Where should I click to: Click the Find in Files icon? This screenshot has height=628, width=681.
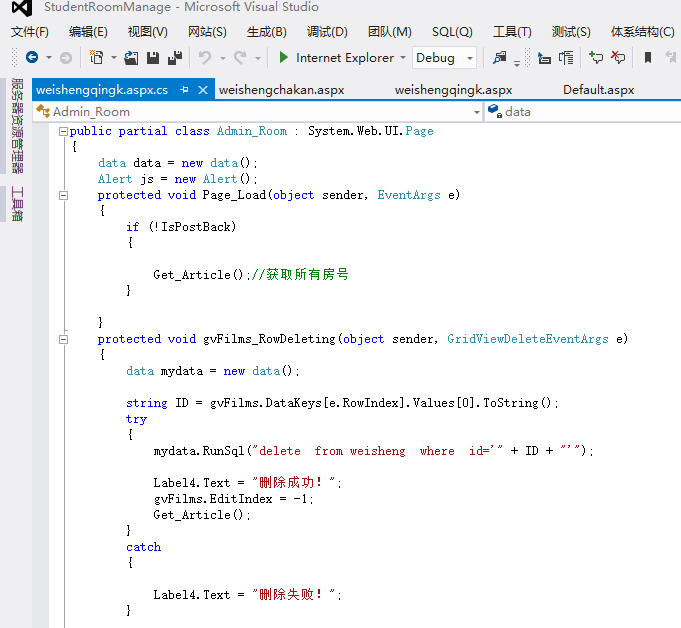coord(499,58)
